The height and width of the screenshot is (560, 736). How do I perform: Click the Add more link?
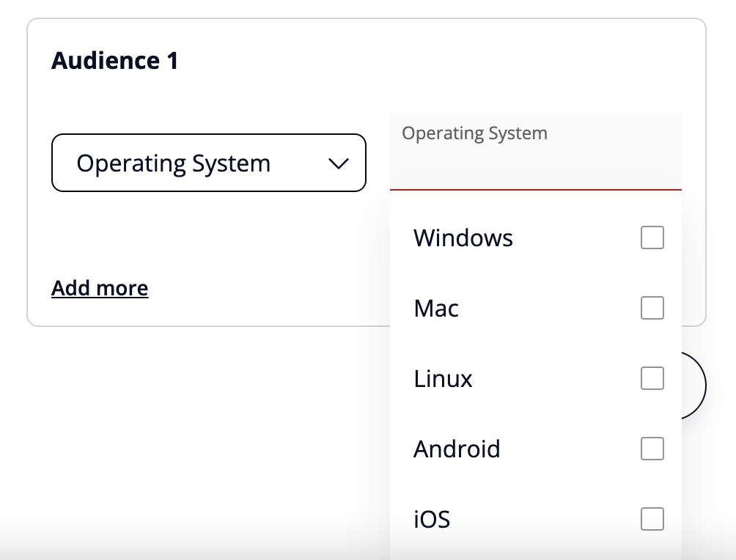(x=100, y=288)
